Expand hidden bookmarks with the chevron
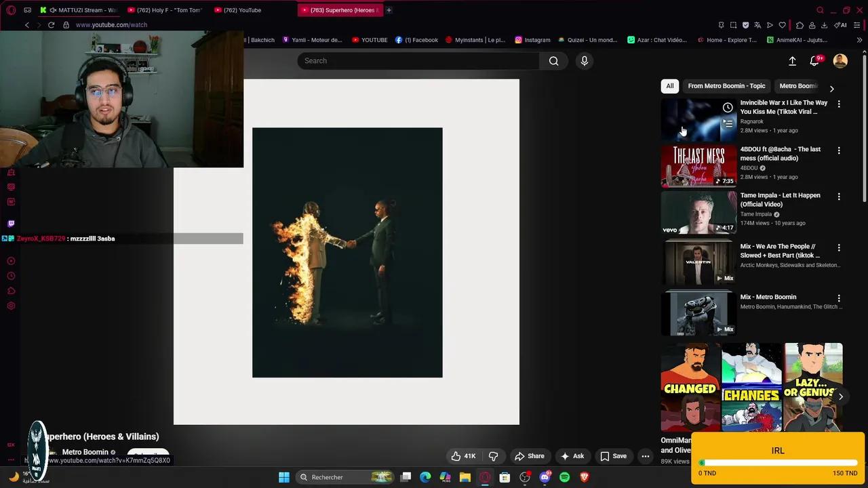The width and height of the screenshot is (868, 488). pyautogui.click(x=859, y=40)
